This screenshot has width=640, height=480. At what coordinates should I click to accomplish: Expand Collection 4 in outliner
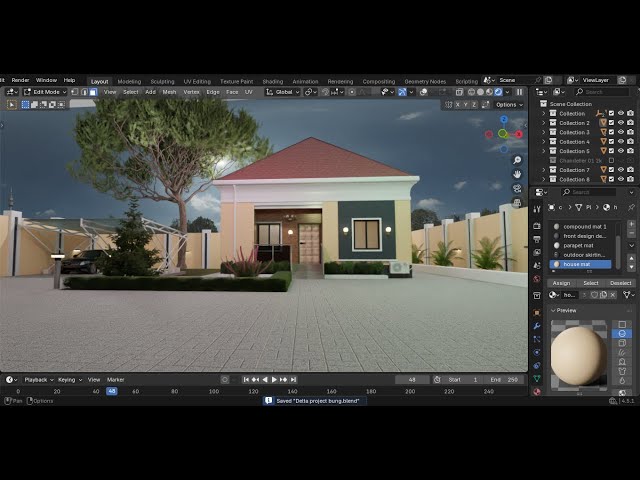click(x=543, y=142)
